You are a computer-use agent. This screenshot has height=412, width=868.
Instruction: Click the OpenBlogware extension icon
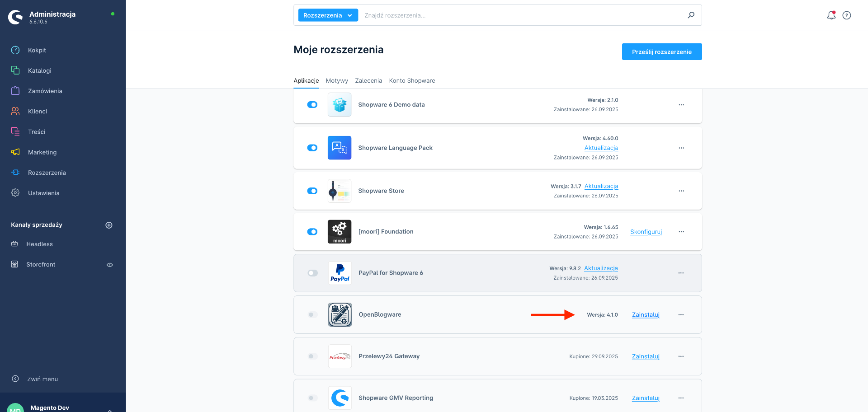(340, 315)
